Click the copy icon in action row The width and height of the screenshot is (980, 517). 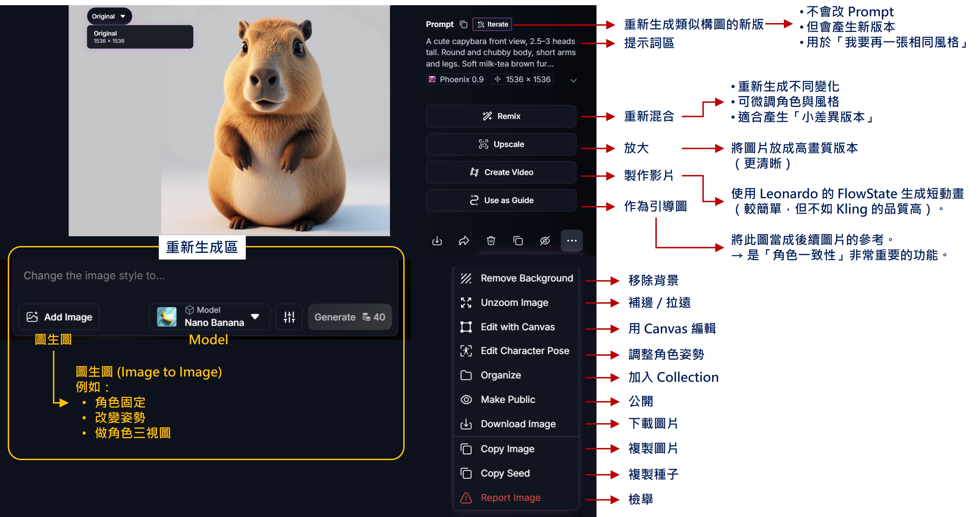(x=518, y=241)
